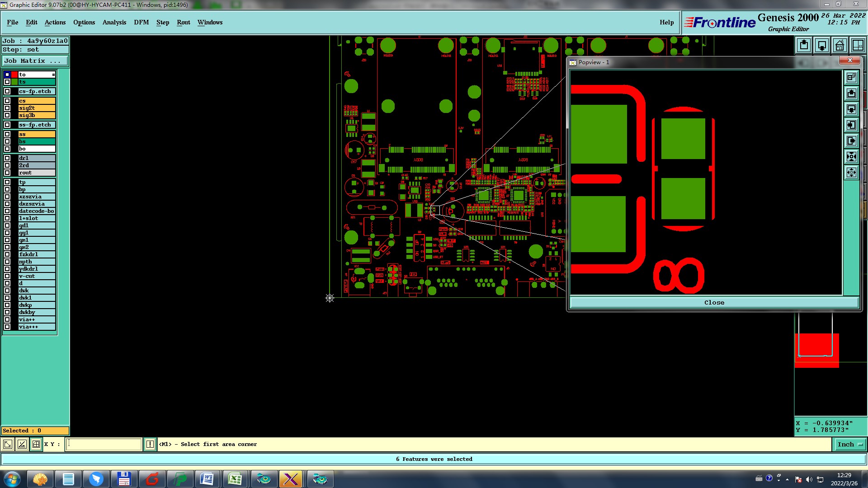Image resolution: width=868 pixels, height=488 pixels.
Task: Pan up with the Popview arrow icon
Action: 851,94
